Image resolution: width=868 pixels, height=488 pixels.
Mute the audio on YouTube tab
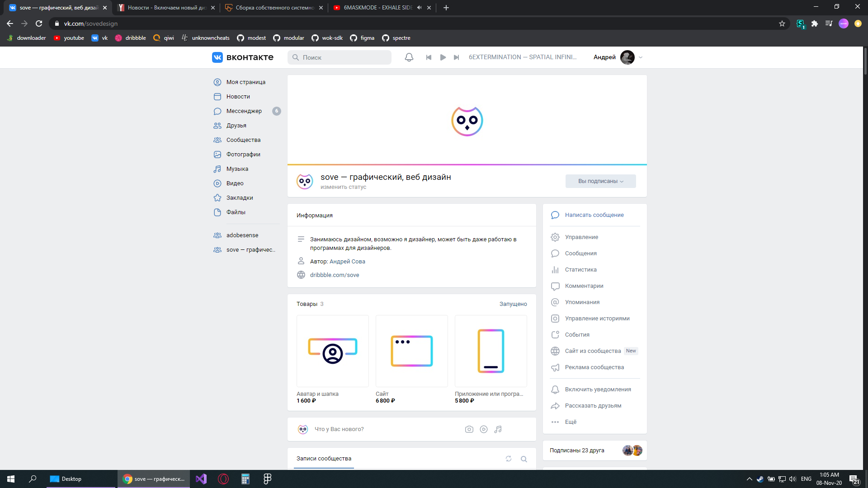click(x=419, y=8)
